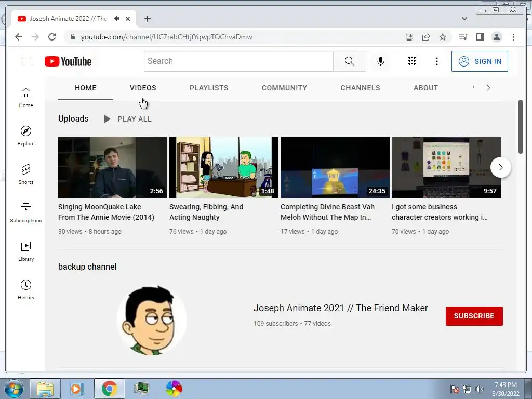
Task: Start voice search with the microphone
Action: coord(381,61)
